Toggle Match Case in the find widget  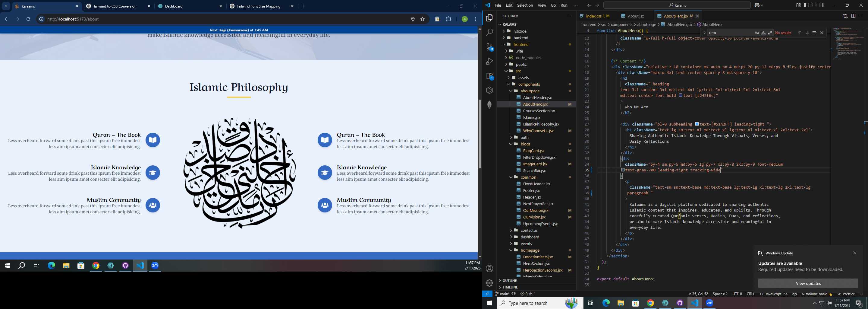click(756, 33)
